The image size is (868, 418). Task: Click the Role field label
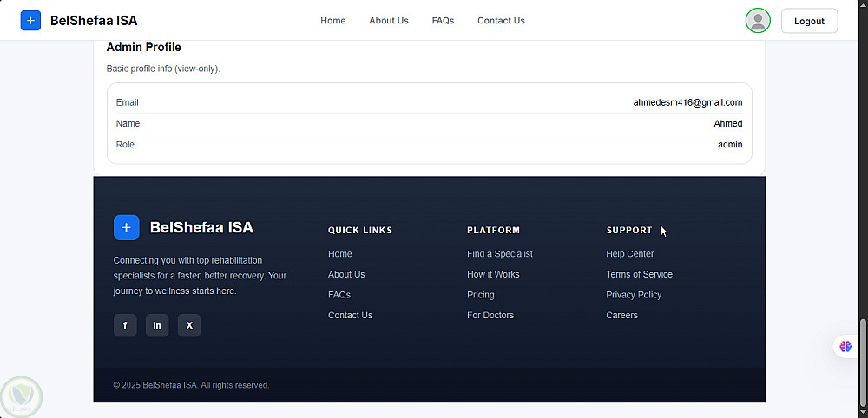tap(125, 144)
